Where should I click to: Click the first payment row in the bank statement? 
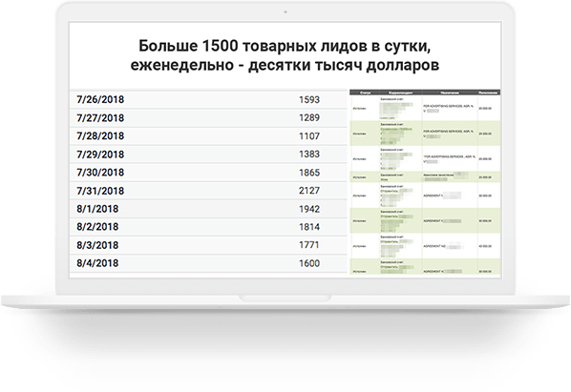pyautogui.click(x=425, y=108)
